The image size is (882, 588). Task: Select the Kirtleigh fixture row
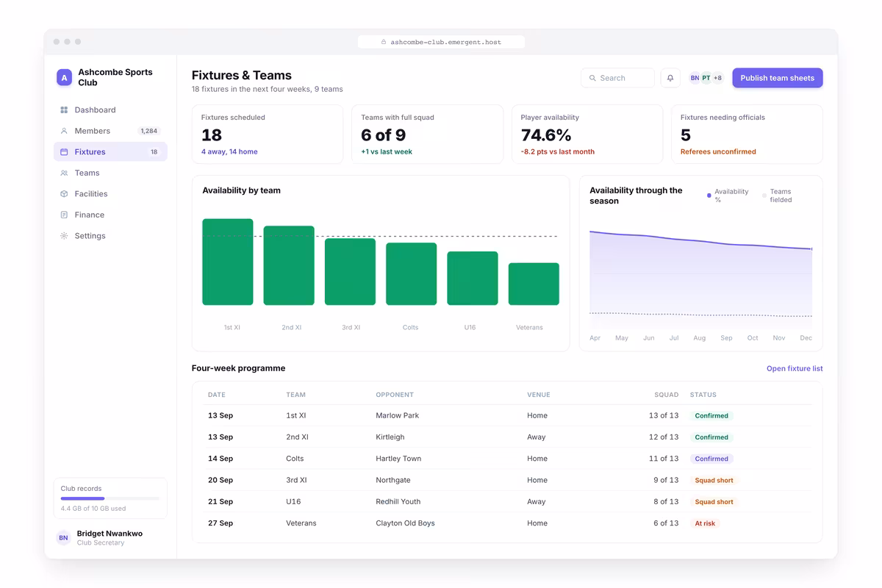(x=507, y=437)
